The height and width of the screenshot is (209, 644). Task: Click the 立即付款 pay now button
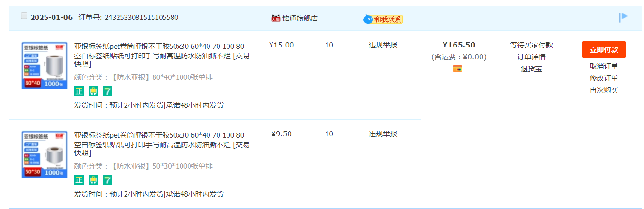coord(604,50)
